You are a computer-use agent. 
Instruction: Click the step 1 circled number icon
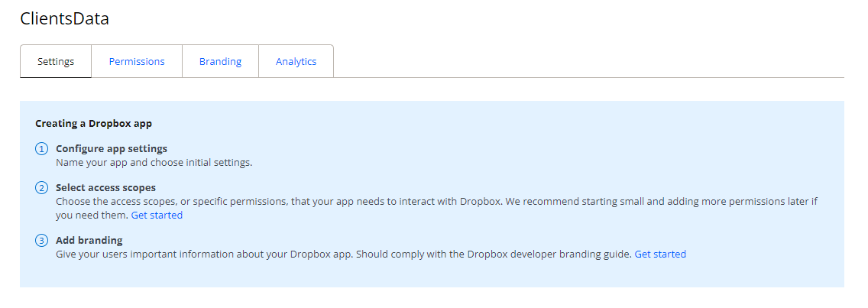pos(42,149)
